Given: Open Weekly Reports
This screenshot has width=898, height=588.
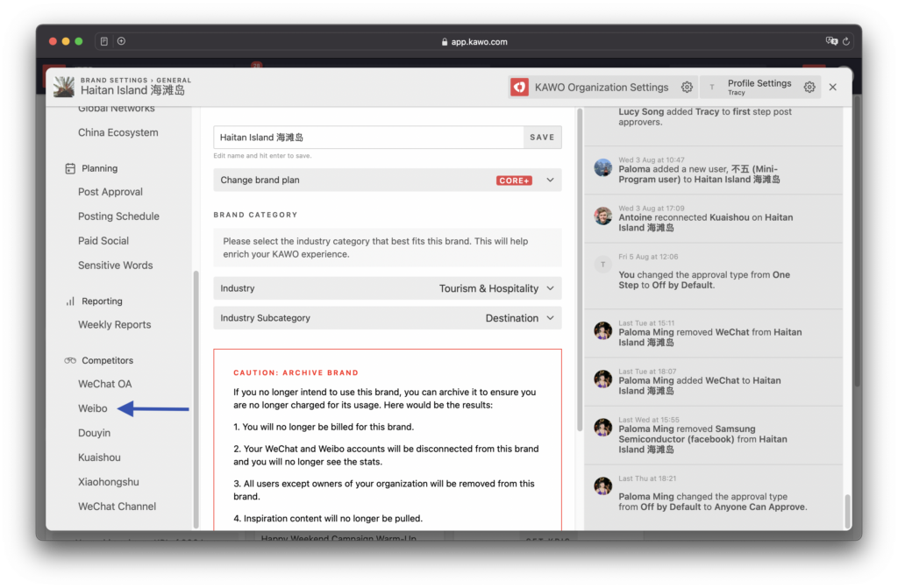Looking at the screenshot, I should click(x=115, y=324).
